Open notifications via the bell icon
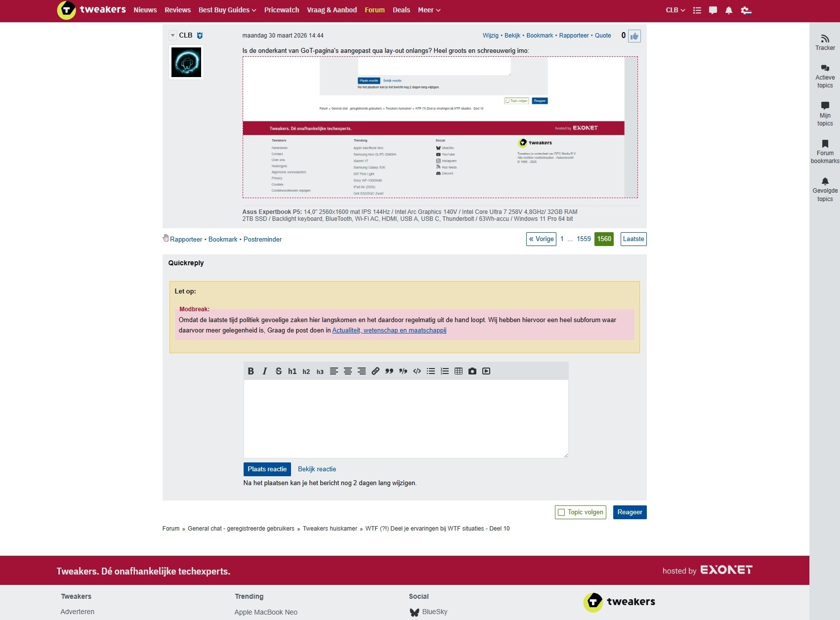Viewport: 840px width, 620px height. (x=728, y=10)
